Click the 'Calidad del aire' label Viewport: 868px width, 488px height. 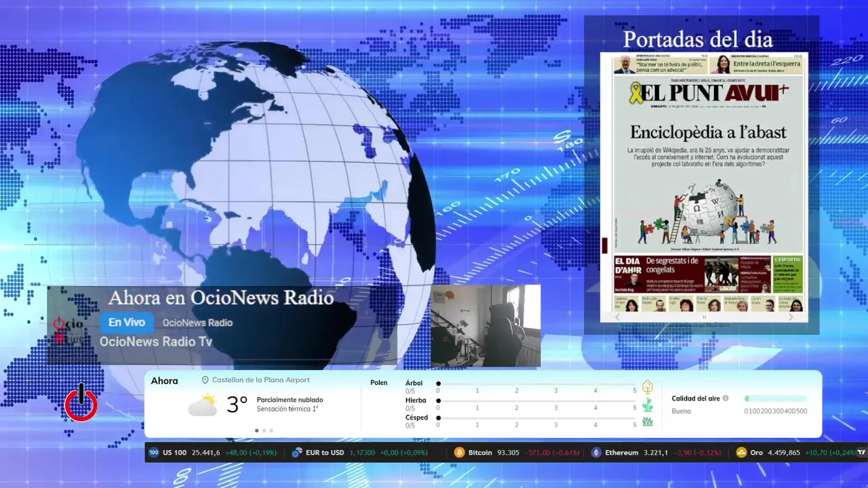(x=696, y=399)
